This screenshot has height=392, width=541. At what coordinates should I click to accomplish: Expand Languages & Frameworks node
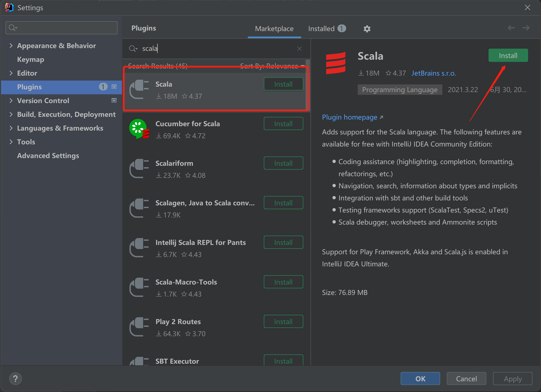[11, 128]
